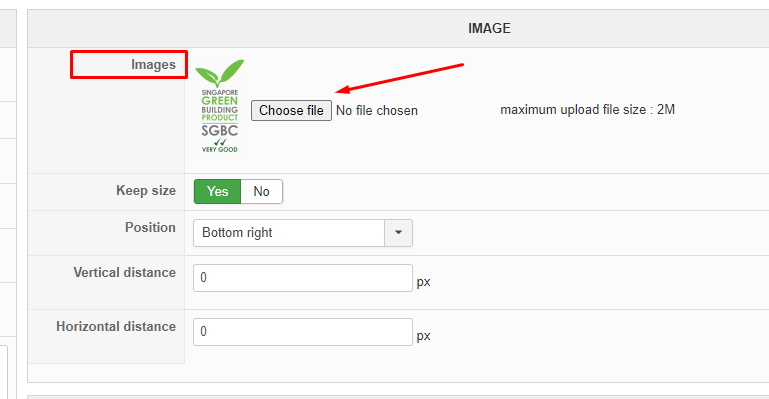Click the double tick marks above VERY GOOD

tap(220, 142)
